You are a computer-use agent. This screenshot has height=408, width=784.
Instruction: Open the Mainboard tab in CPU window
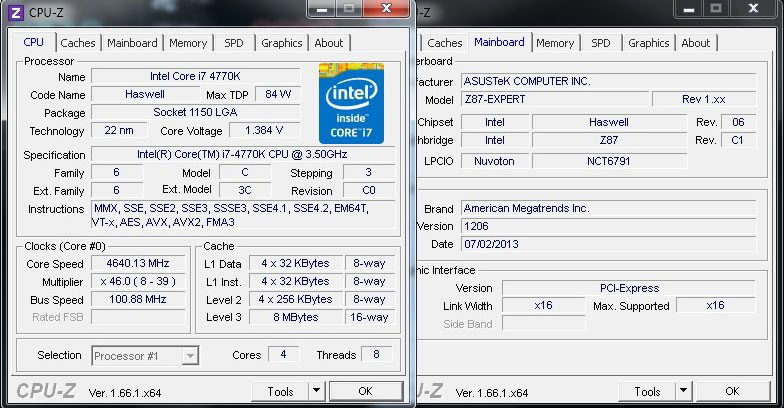pos(132,43)
